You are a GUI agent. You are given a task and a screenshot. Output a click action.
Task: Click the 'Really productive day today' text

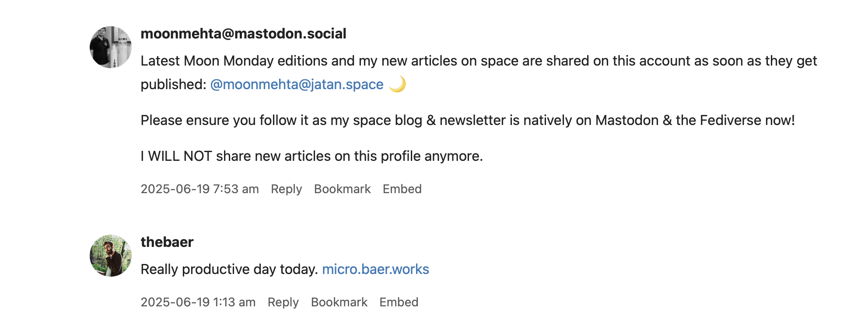click(229, 269)
